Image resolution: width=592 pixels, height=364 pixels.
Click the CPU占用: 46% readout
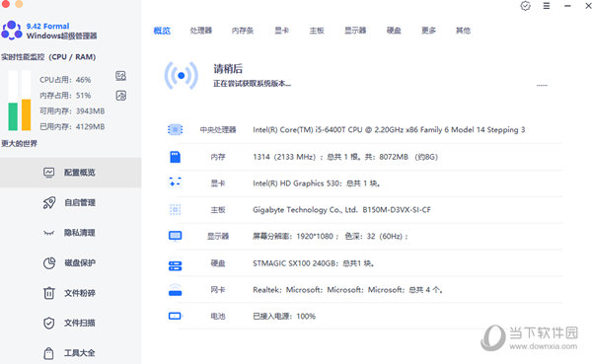coord(65,80)
